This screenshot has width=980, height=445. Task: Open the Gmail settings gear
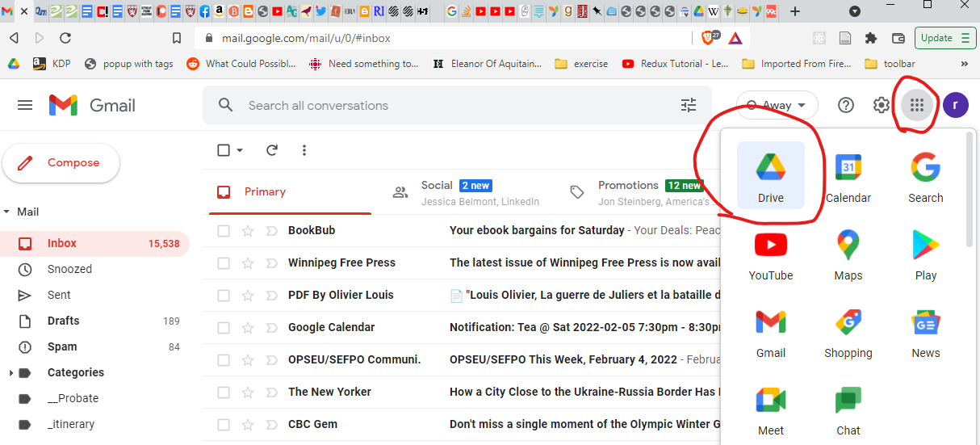[882, 105]
